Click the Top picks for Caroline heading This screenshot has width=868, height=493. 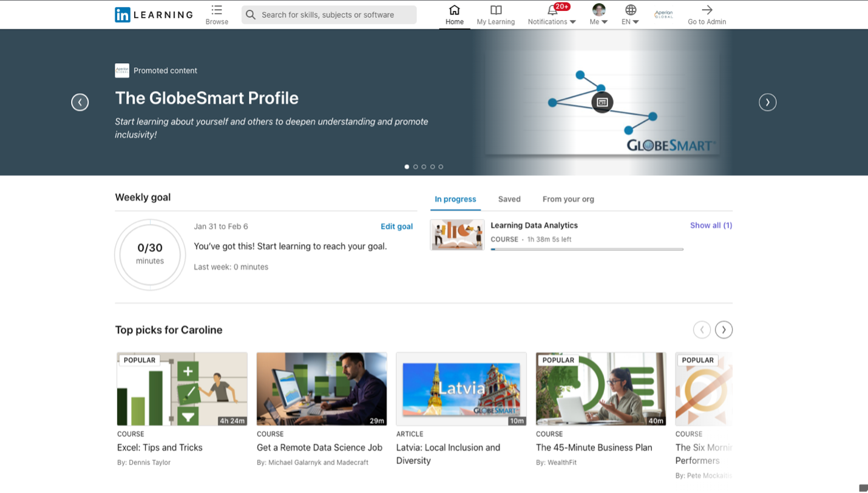169,330
